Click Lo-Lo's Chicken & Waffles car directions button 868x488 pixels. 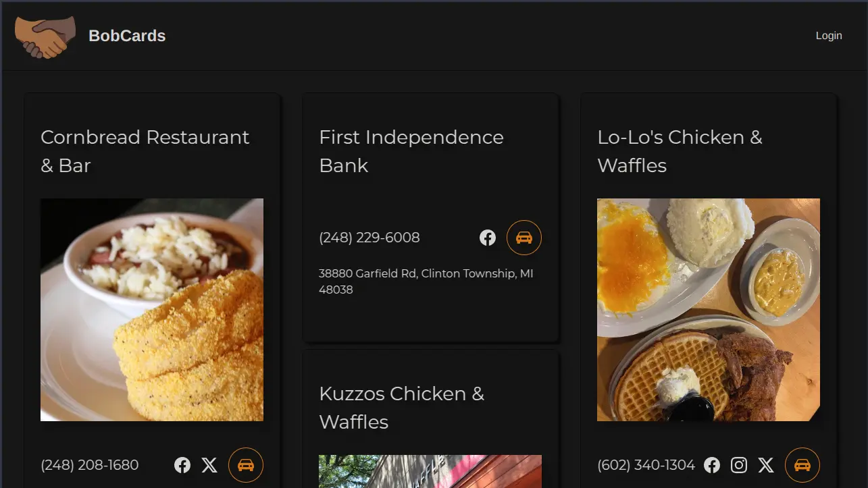pos(802,465)
